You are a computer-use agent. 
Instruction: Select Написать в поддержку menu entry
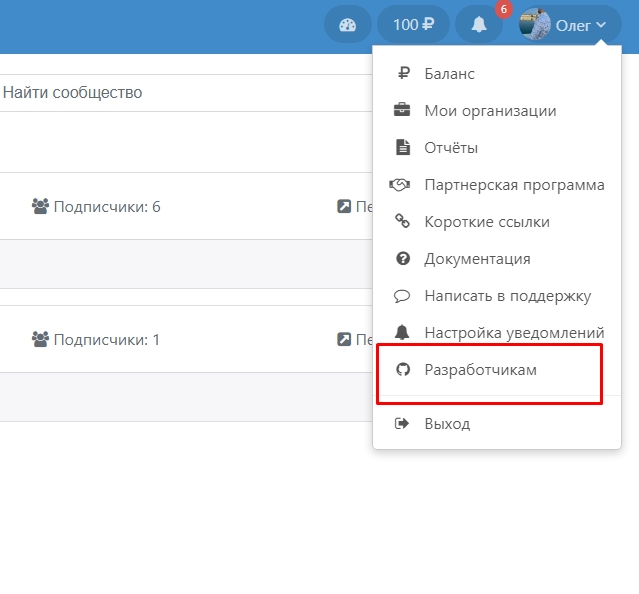click(x=507, y=295)
